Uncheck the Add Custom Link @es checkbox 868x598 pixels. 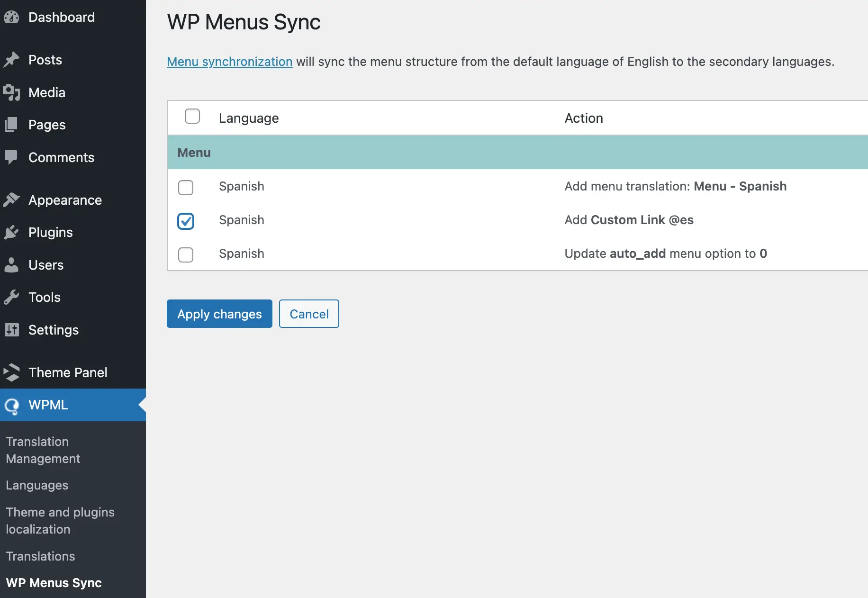186,221
